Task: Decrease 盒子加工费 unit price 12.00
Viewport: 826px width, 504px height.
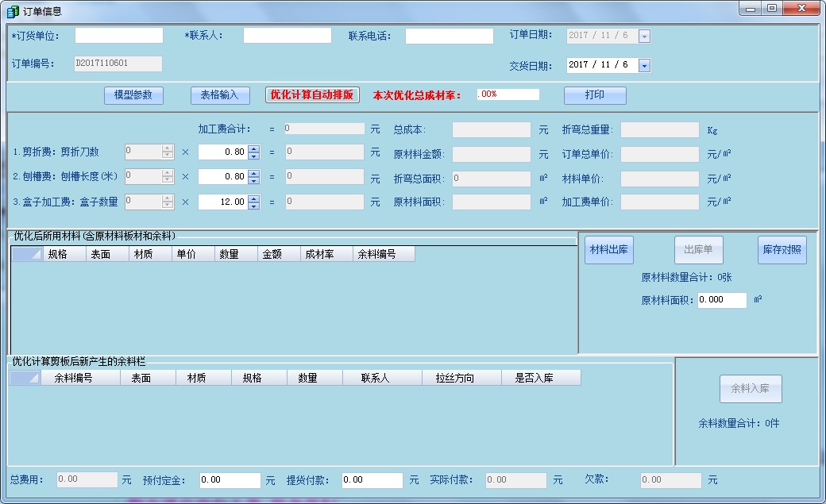Action: (254, 206)
